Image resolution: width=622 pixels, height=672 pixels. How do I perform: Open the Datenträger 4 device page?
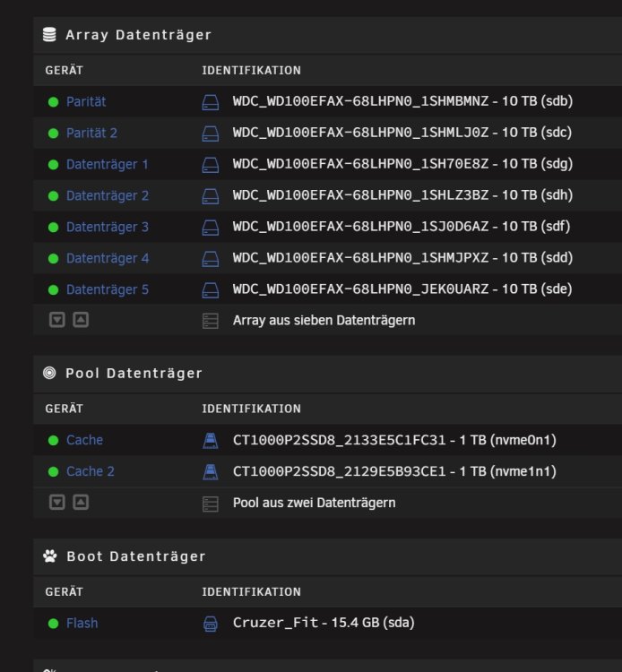[x=108, y=258]
